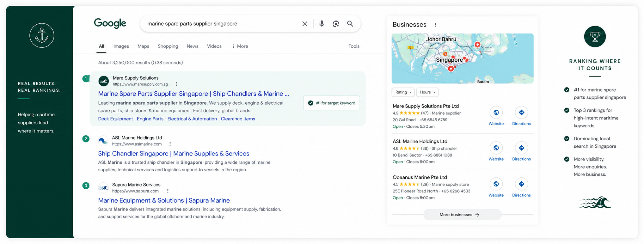Open three-dot menu beside maresupply.com.sg URL
Viewport: 644px width, 244px height.
click(176, 84)
